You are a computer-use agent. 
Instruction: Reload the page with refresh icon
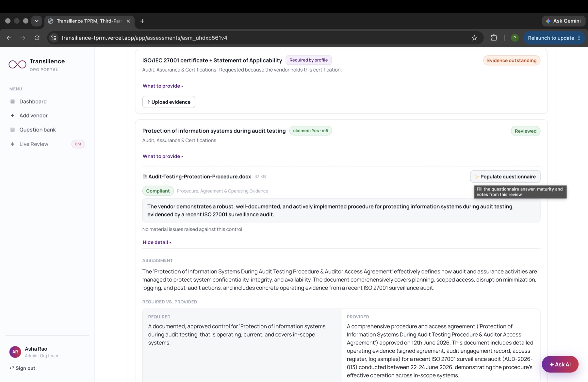[x=37, y=38]
